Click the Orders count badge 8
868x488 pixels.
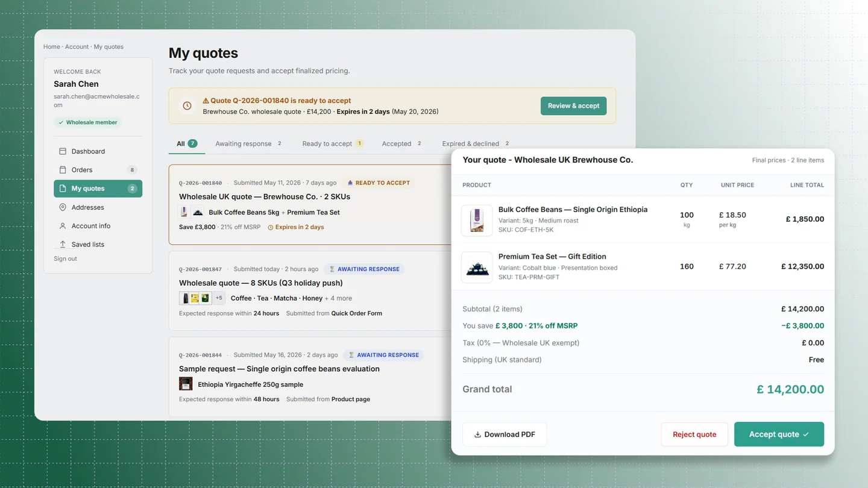(x=132, y=170)
